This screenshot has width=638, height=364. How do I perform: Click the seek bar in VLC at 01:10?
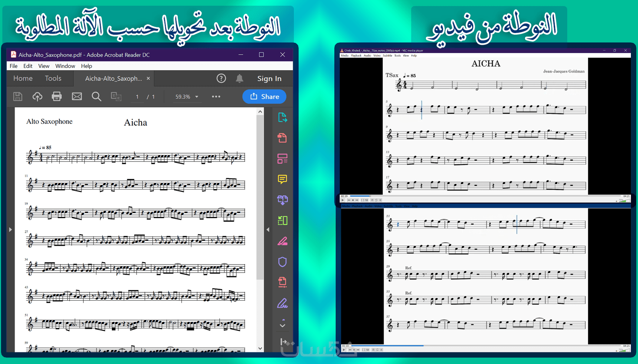pyautogui.click(x=487, y=346)
